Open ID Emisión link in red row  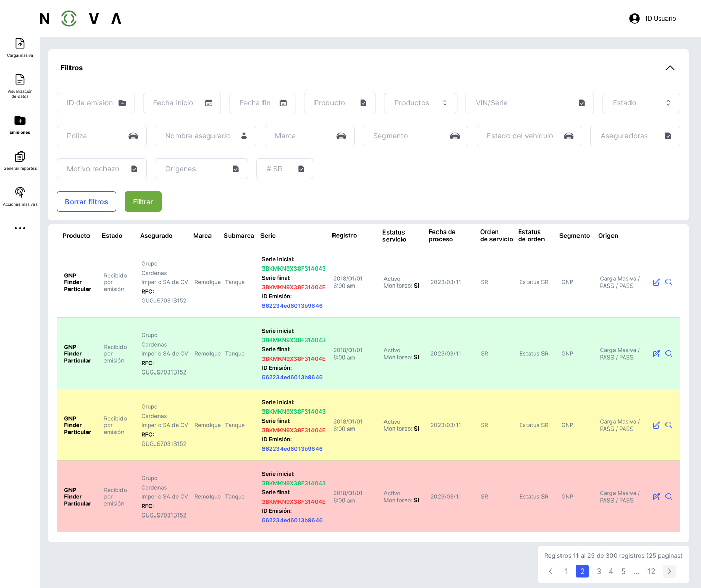[x=292, y=520]
